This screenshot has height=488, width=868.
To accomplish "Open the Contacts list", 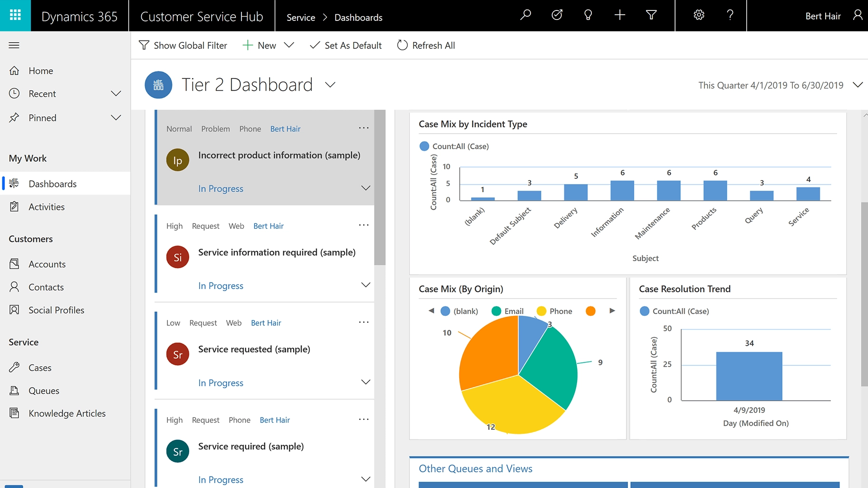I will point(45,287).
